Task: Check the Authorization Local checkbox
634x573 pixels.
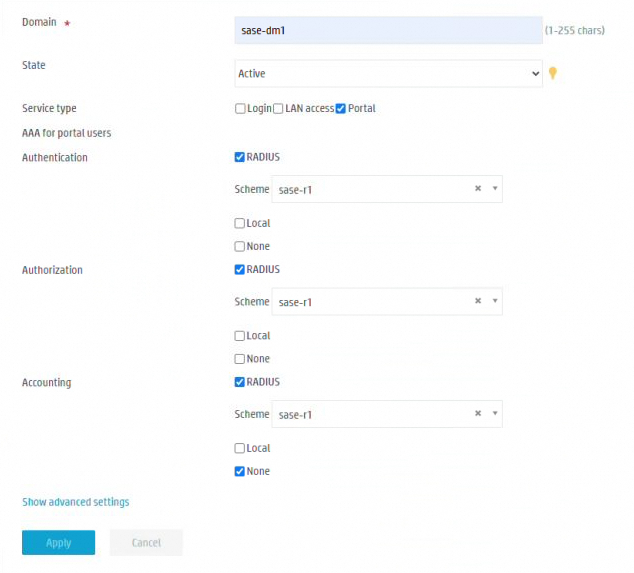Action: [239, 336]
